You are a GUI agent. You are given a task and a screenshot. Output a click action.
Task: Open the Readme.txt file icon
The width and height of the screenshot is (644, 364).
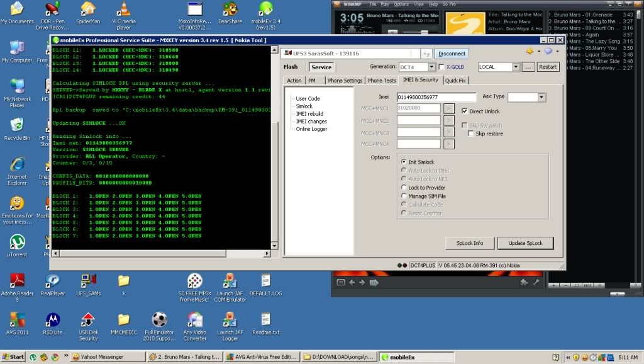(x=266, y=323)
